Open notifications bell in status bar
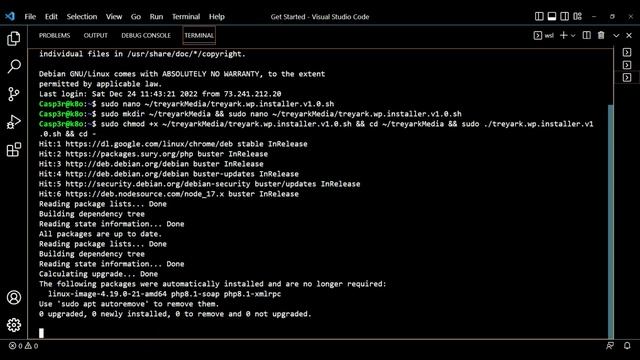The image size is (640, 360). (627, 346)
